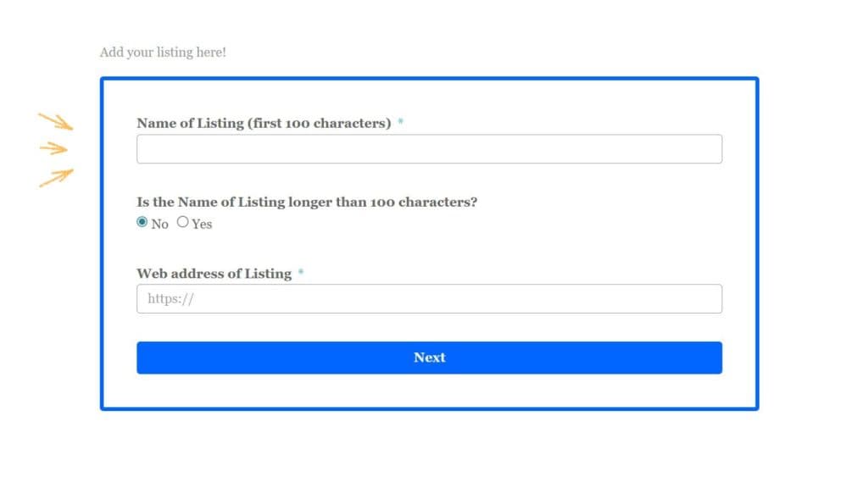
Task: Click the 'https://' placeholder text
Action: coord(172,299)
